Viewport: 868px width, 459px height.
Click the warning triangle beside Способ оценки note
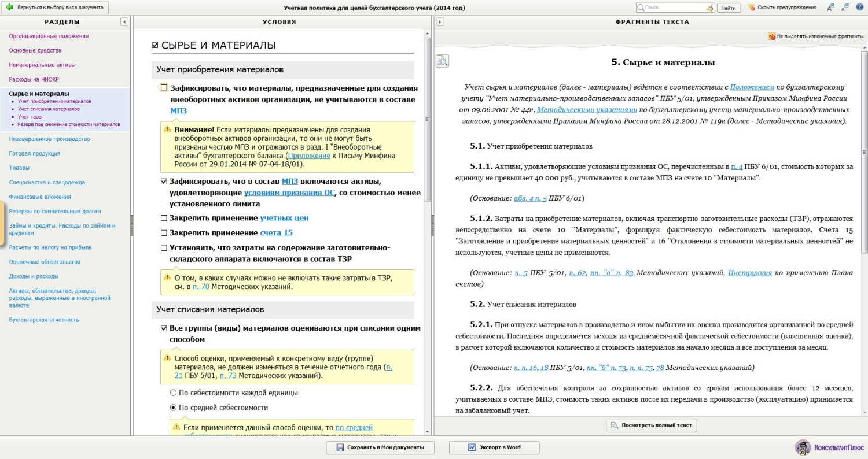pyautogui.click(x=167, y=358)
